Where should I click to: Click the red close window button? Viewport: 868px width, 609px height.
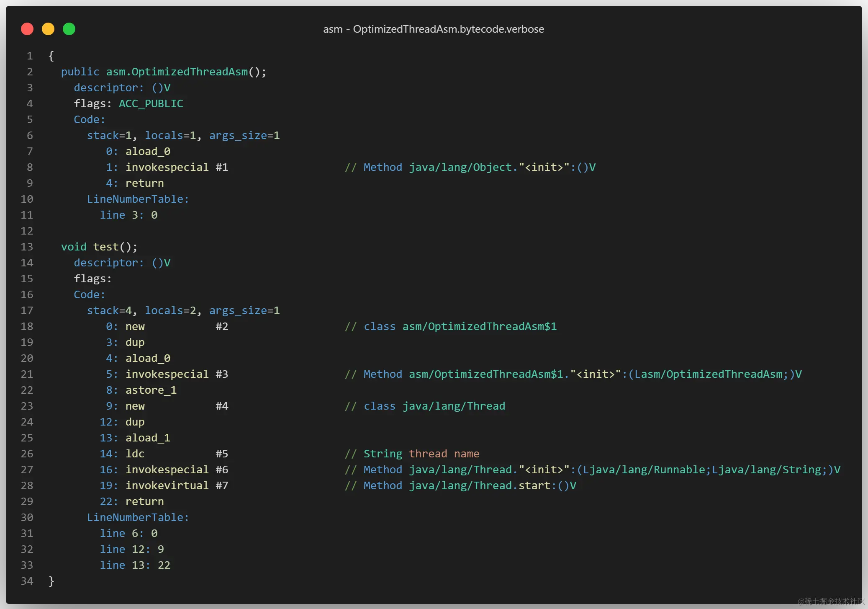click(x=27, y=29)
